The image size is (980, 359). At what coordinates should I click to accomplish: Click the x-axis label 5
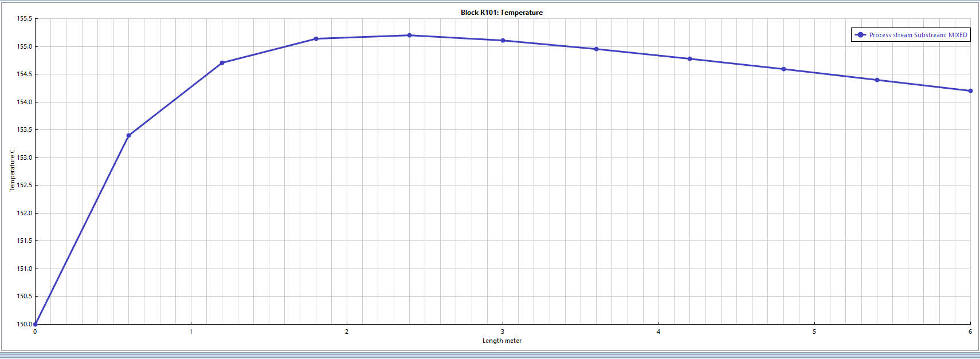[x=814, y=332]
